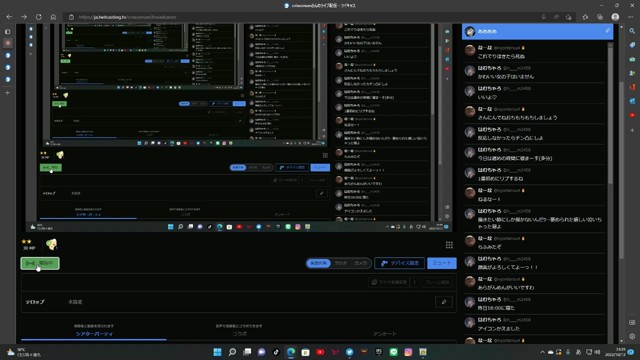
Task: Open the grid apps menu icon
Action: [x=449, y=245]
